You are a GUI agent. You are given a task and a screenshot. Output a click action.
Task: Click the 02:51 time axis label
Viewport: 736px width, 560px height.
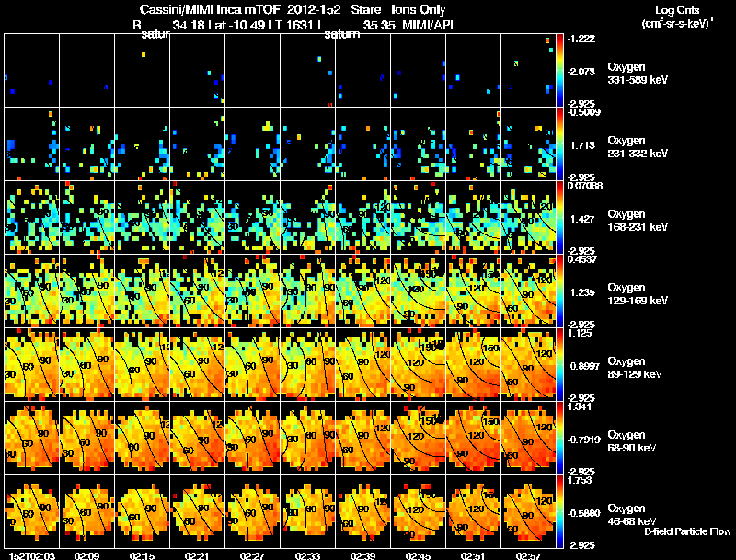point(473,555)
